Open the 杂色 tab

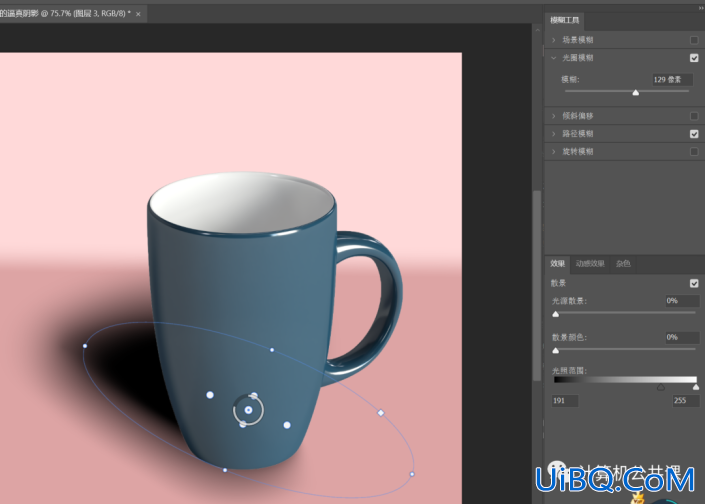pos(623,264)
